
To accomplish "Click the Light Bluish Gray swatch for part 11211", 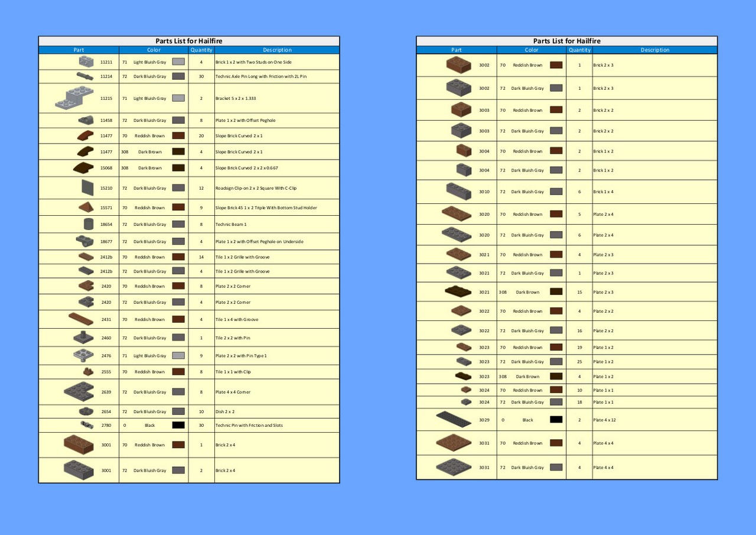I will click(178, 61).
